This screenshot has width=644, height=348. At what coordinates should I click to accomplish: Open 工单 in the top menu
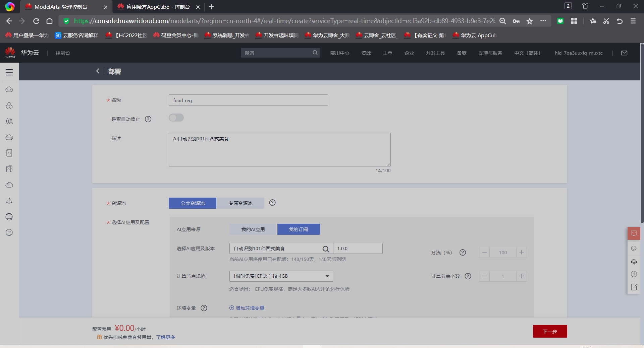coord(388,53)
